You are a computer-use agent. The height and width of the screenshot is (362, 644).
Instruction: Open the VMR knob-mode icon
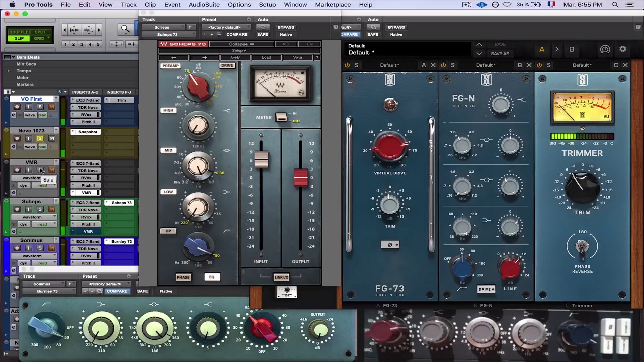coord(605,49)
